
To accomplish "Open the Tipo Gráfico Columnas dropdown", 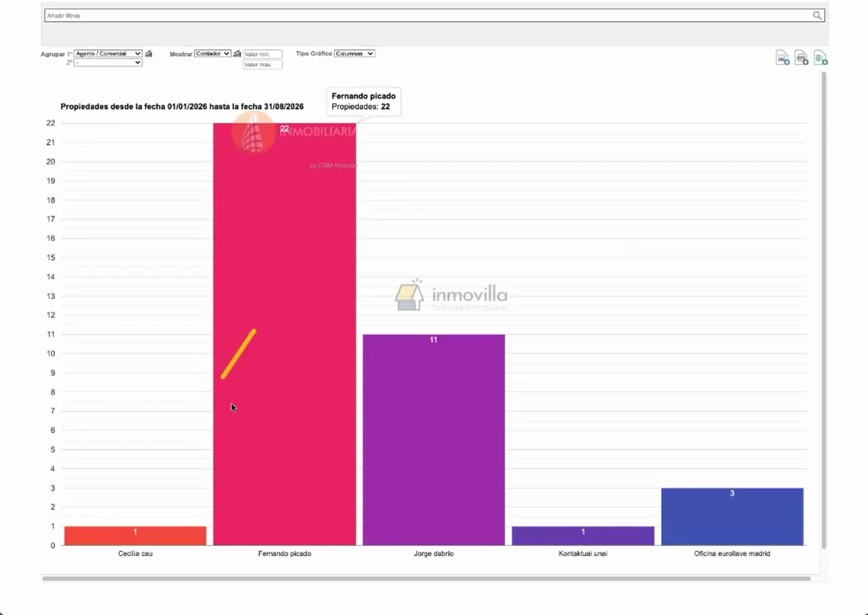I will click(355, 54).
